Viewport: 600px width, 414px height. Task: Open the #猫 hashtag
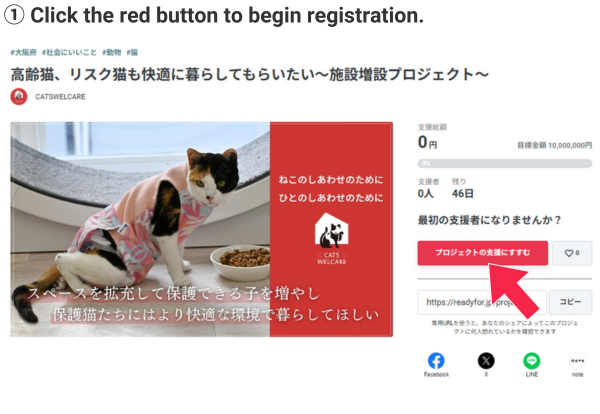132,52
